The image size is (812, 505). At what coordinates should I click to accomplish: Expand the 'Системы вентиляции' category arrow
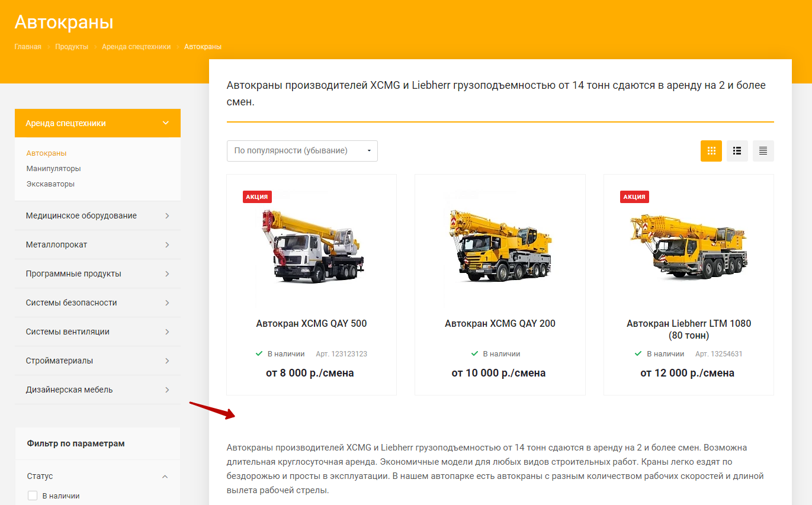click(167, 332)
